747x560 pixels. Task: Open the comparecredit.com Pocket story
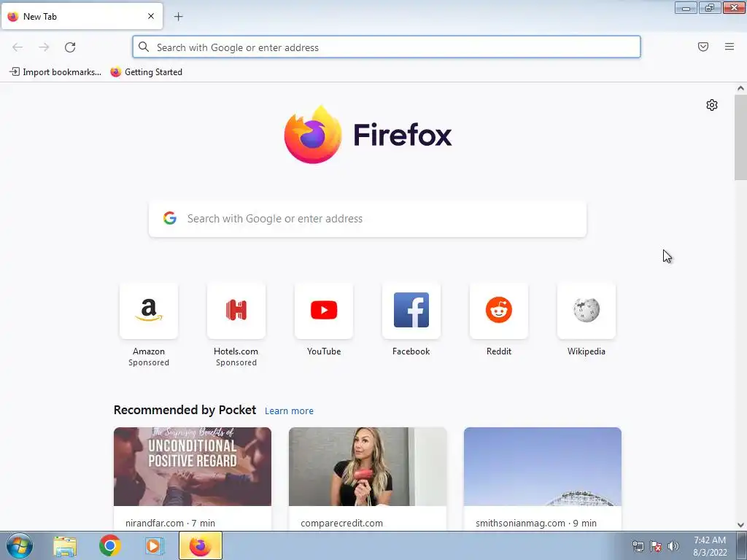coord(368,478)
